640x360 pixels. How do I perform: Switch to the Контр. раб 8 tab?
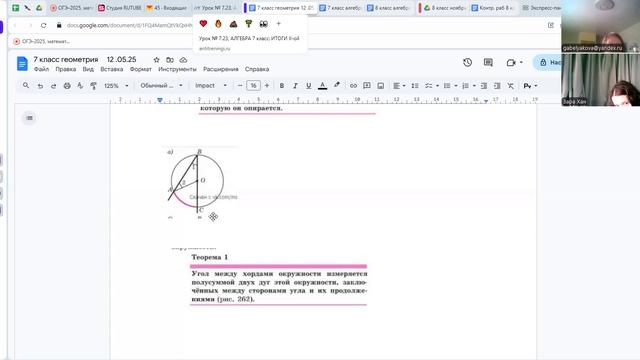click(493, 8)
